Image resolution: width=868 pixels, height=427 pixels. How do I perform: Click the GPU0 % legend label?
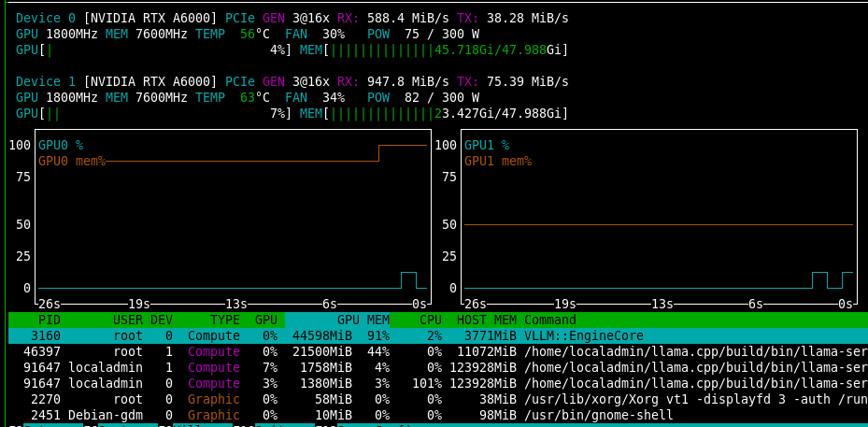point(61,145)
